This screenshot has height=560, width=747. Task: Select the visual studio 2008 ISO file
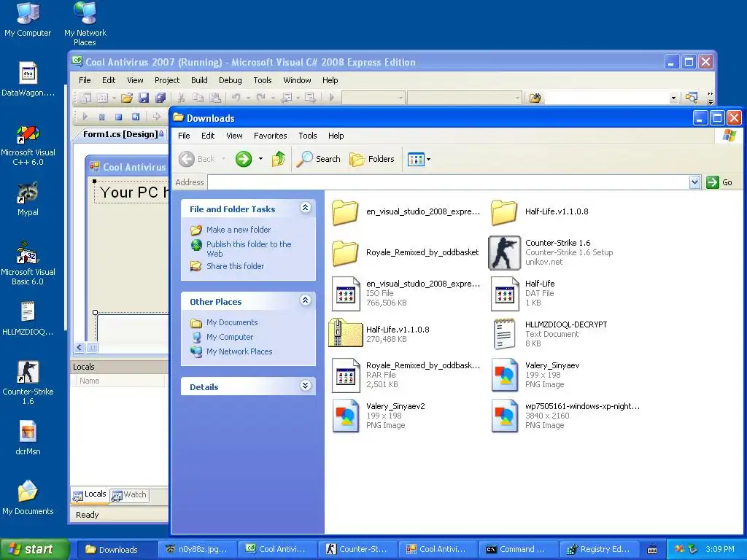tap(406, 293)
